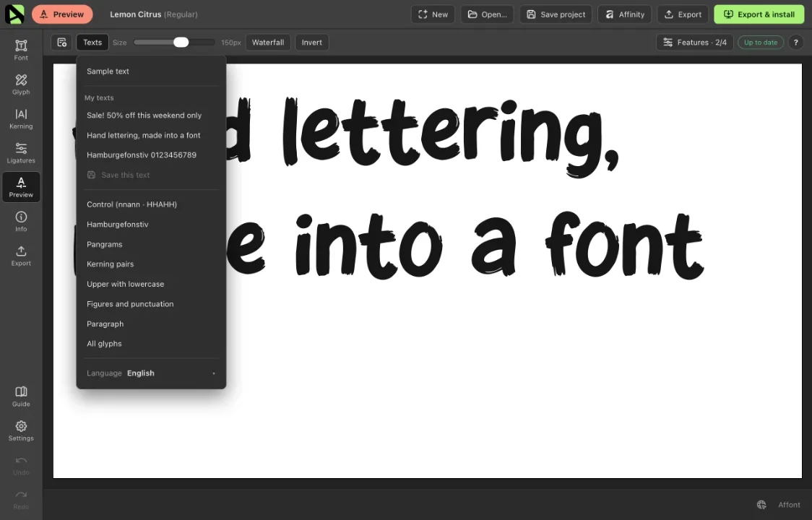Open Settings gear in sidebar
The image size is (812, 520).
(x=21, y=430)
